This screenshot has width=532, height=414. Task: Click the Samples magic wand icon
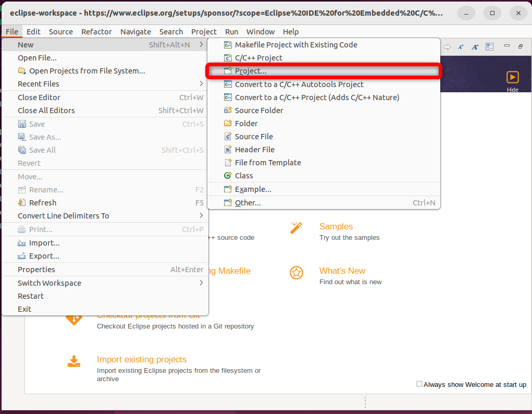point(296,228)
